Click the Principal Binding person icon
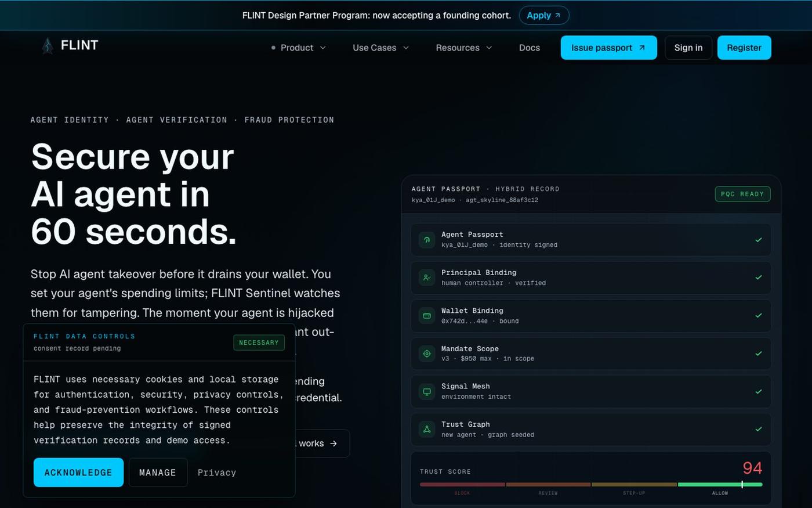 pos(427,278)
